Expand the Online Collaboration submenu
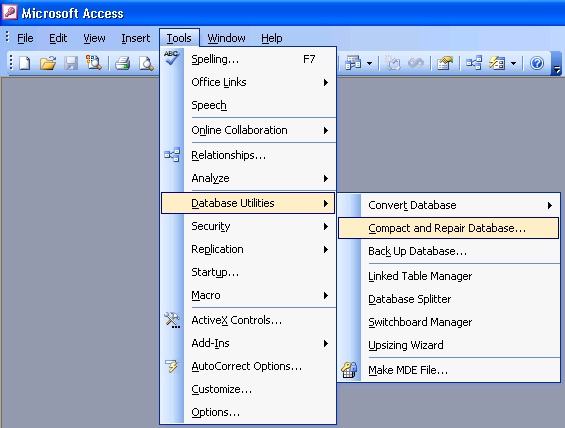 coord(248,130)
